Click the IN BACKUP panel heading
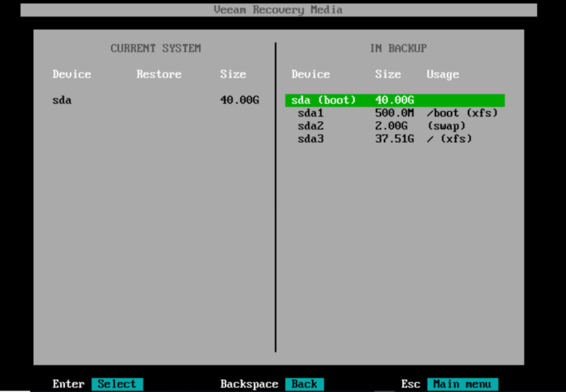566x392 pixels. (x=398, y=49)
